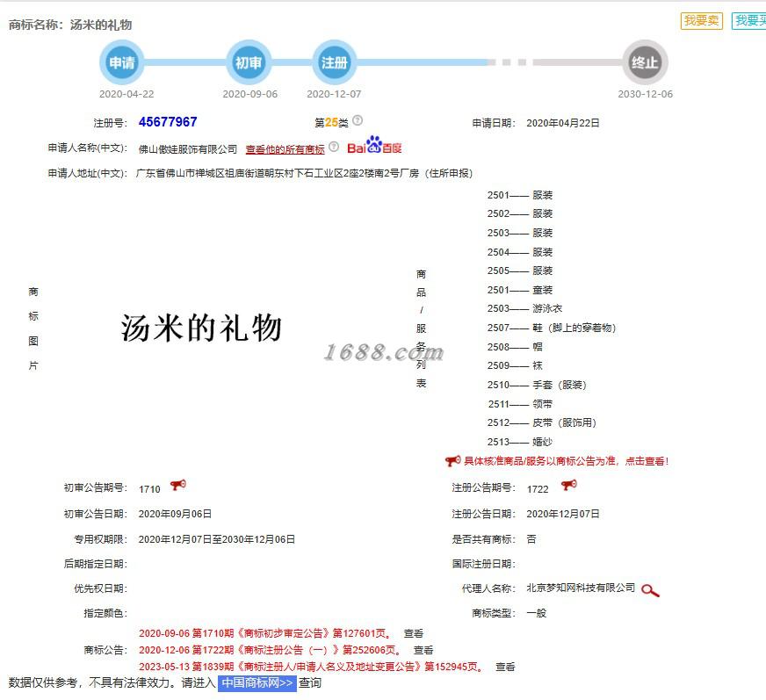Image resolution: width=766 pixels, height=700 pixels.
Task: Click the 2020-12-07 date under 注册
Action: point(334,94)
